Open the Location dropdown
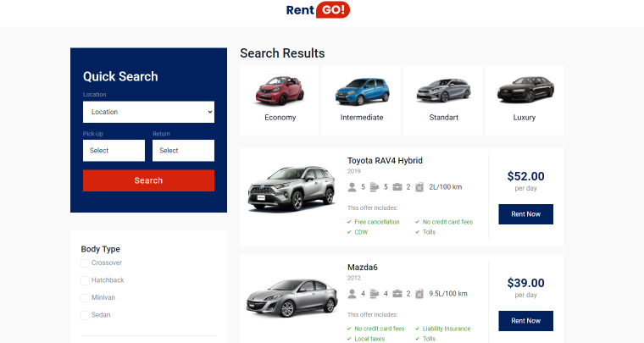644x343 pixels. point(148,112)
